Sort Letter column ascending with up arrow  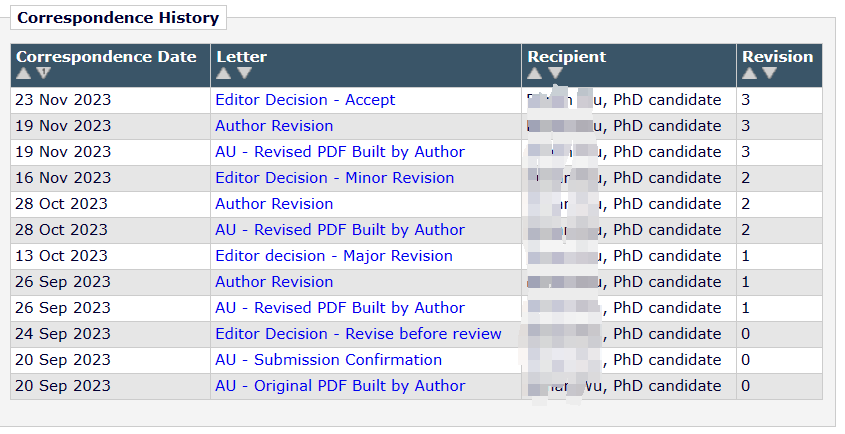224,74
